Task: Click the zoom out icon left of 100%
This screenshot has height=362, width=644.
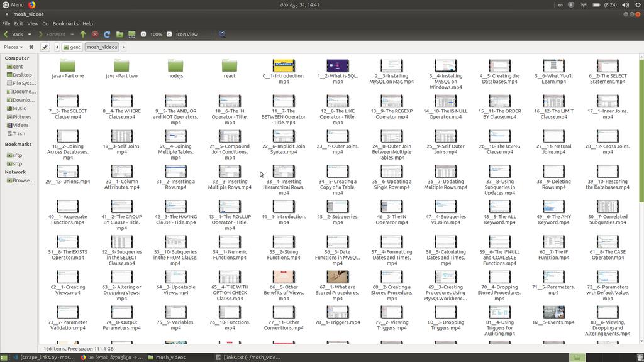Action: [143, 35]
